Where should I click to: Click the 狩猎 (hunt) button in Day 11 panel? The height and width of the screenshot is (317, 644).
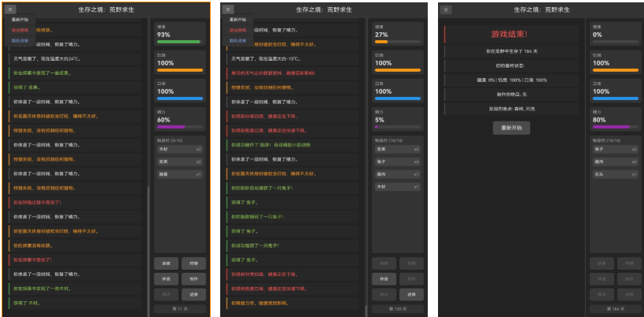pyautogui.click(x=194, y=263)
